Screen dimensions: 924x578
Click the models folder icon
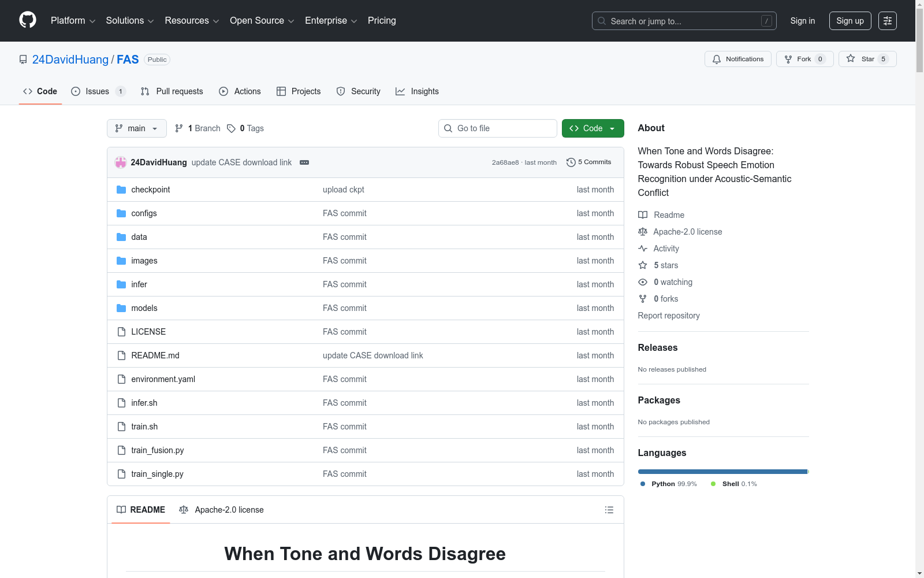pos(121,308)
